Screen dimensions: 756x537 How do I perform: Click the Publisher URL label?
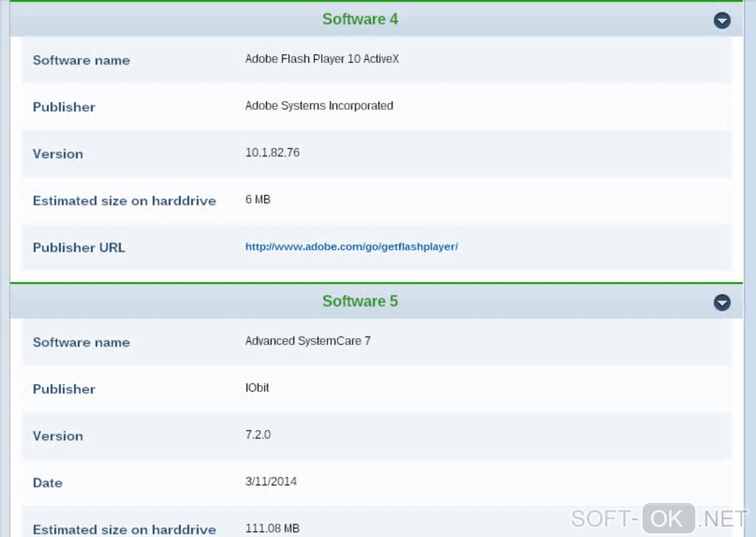click(x=79, y=248)
